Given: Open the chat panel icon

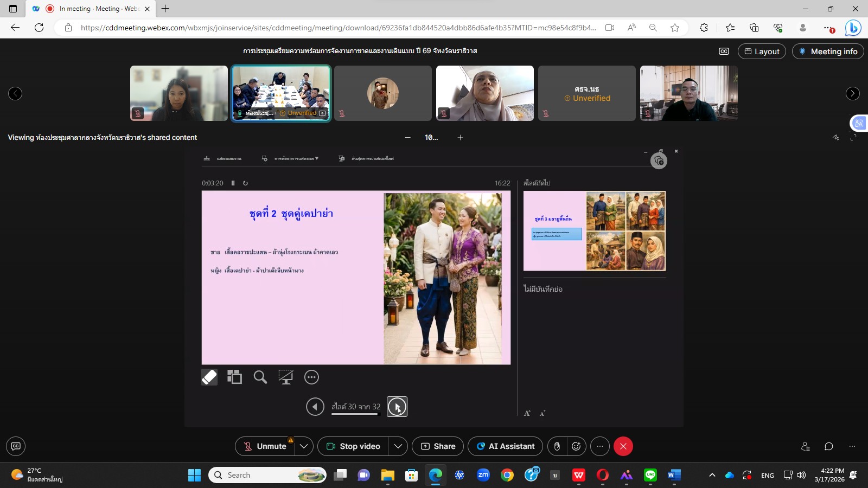Looking at the screenshot, I should (x=828, y=446).
